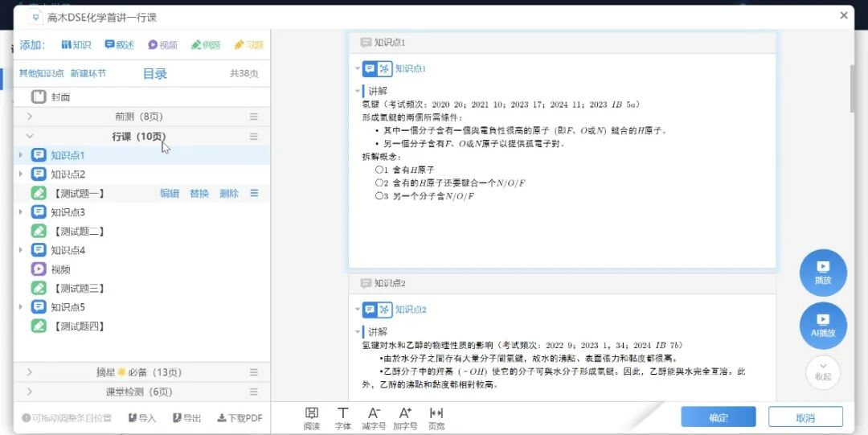Click the drag handle of 课堂检测 section
Image resolution: width=868 pixels, height=435 pixels.
(253, 392)
